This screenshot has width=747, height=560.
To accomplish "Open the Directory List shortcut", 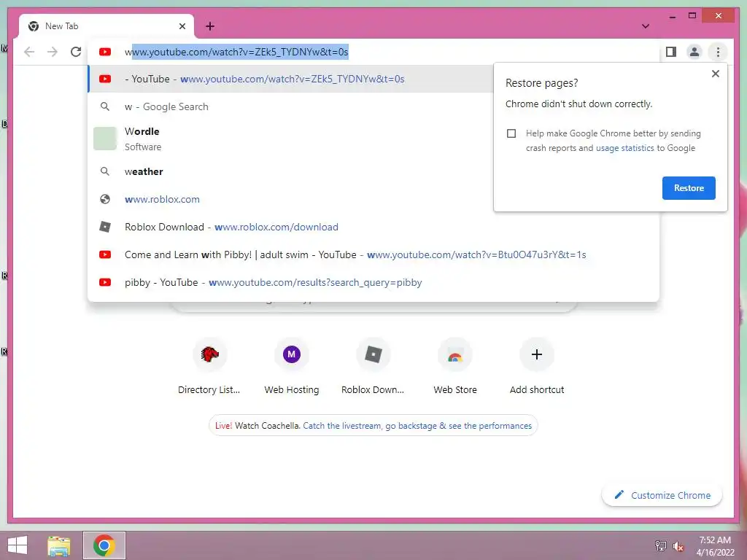I will [209, 367].
